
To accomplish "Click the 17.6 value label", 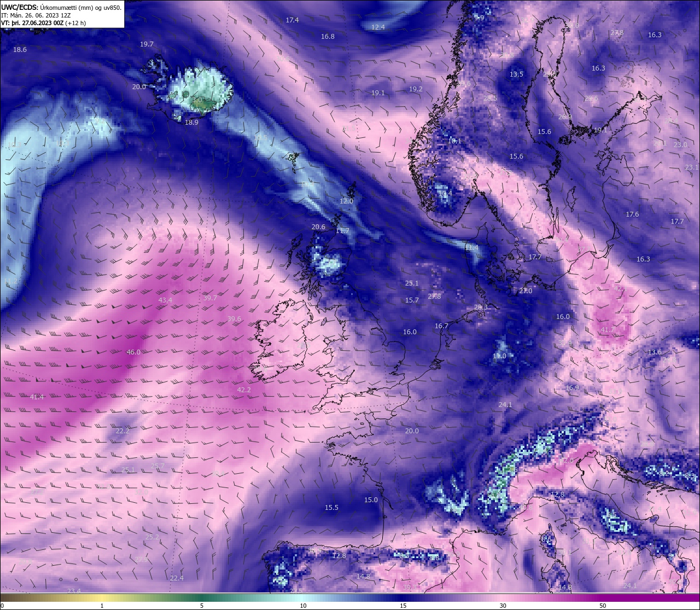I will pyautogui.click(x=632, y=214).
